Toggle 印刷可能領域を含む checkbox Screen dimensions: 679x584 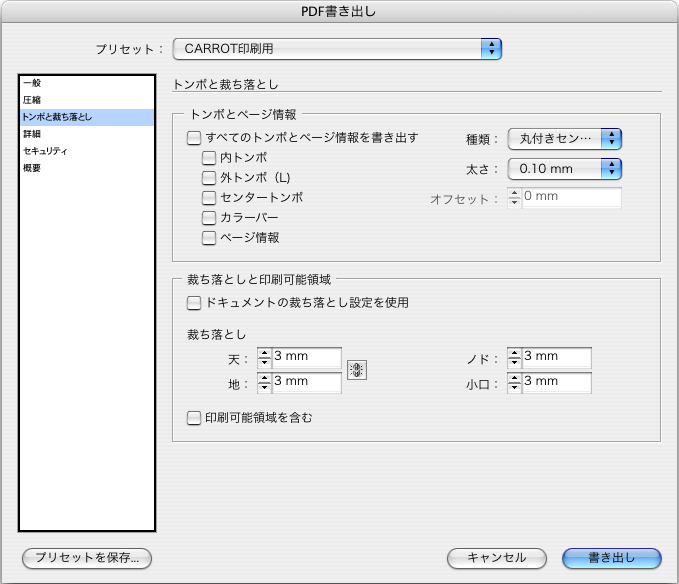[194, 418]
